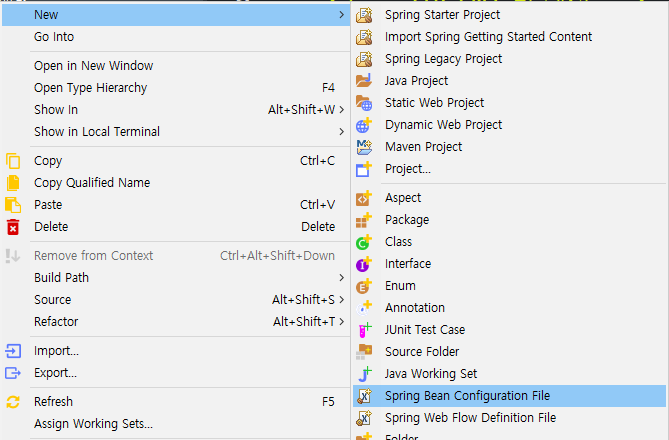669x440 pixels.
Task: Click the Spring Starter Project icon
Action: pos(364,15)
